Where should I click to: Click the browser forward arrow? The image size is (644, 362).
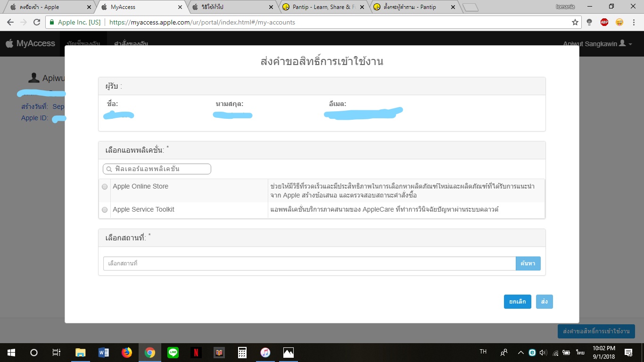point(24,22)
